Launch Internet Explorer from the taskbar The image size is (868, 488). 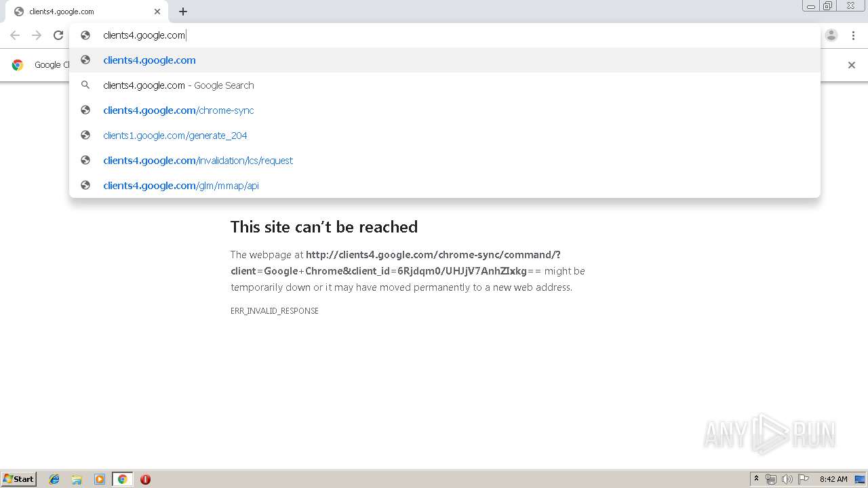click(54, 479)
